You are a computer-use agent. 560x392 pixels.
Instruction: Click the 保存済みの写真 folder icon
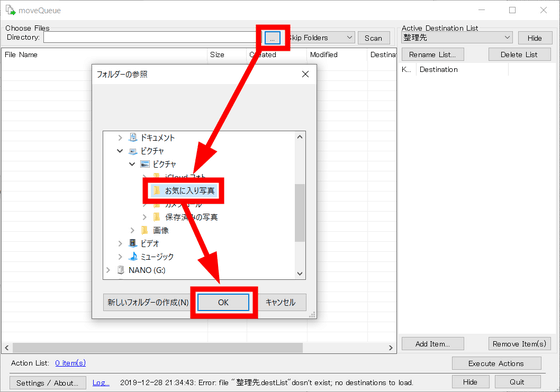pyautogui.click(x=156, y=217)
